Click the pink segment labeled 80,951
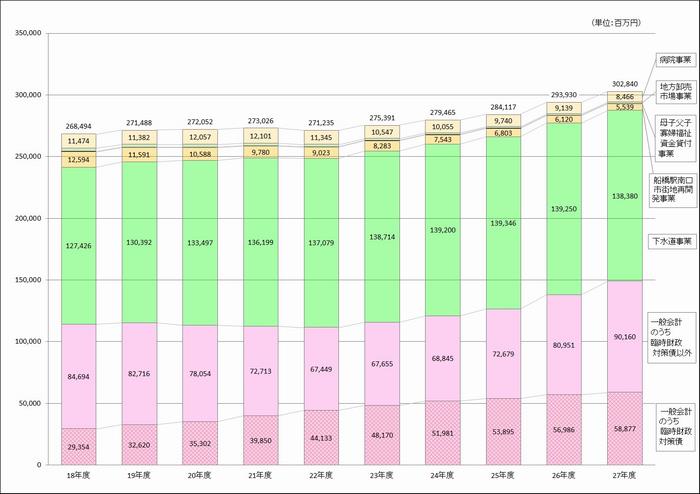 tap(564, 345)
